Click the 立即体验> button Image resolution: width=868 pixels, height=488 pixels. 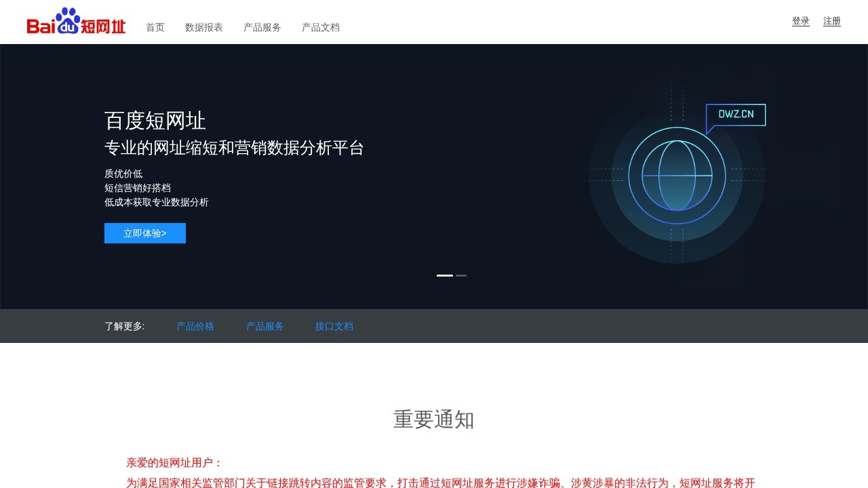(x=145, y=233)
